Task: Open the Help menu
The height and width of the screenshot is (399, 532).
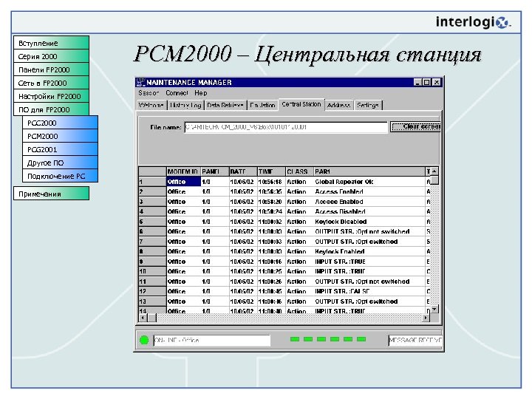Action: point(200,93)
